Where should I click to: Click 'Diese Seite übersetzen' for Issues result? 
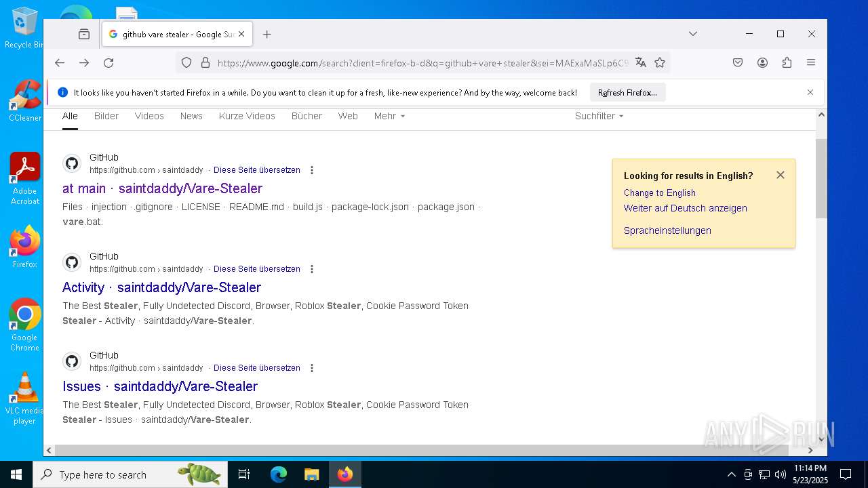point(257,368)
